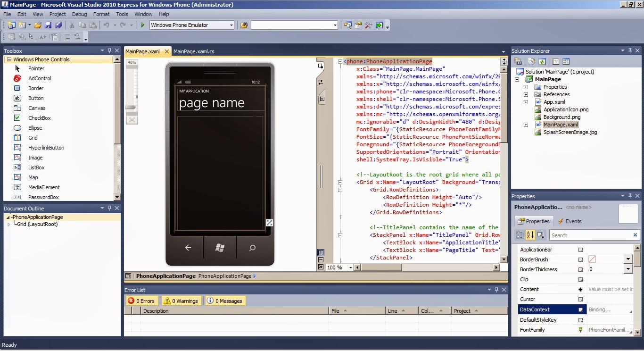This screenshot has width=644, height=351.
Task: Toggle auto-hide pin on Solution Explorer
Action: coord(631,50)
